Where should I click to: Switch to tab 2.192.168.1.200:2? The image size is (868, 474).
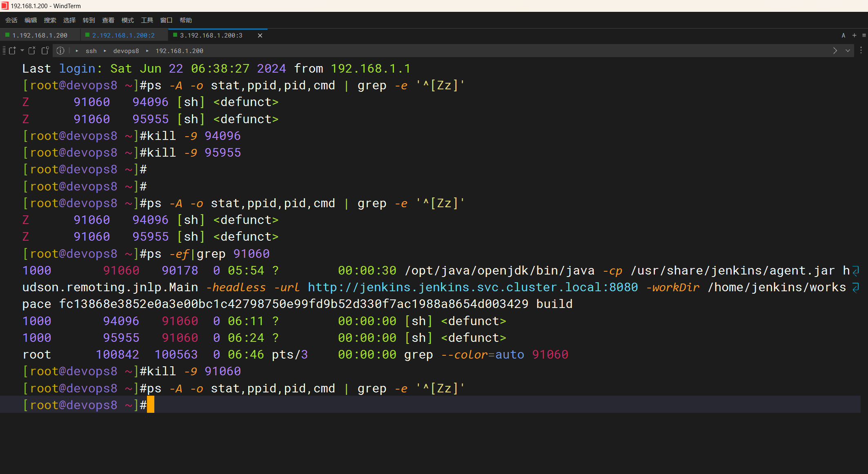coord(123,35)
